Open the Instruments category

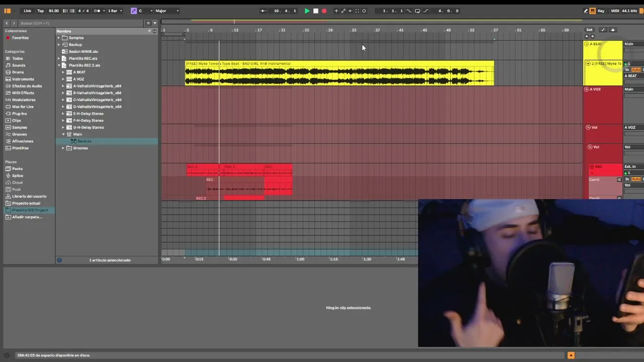[x=23, y=79]
